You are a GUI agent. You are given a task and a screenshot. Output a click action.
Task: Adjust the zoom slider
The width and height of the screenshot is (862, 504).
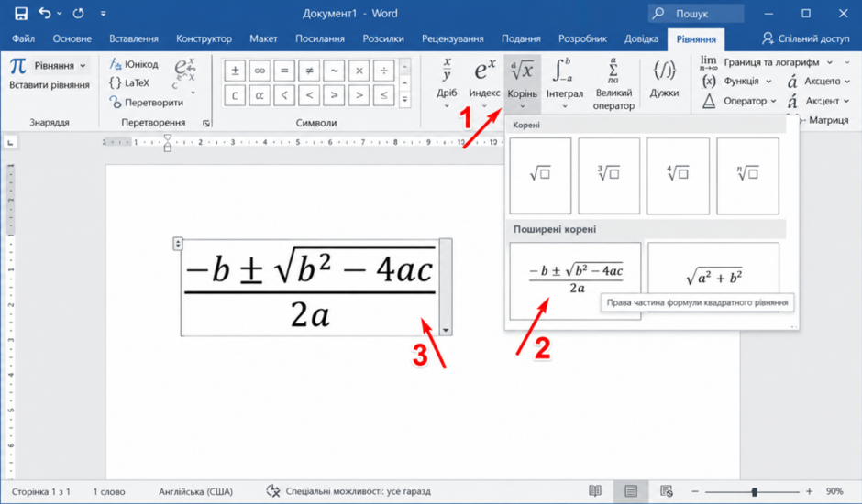coord(754,491)
